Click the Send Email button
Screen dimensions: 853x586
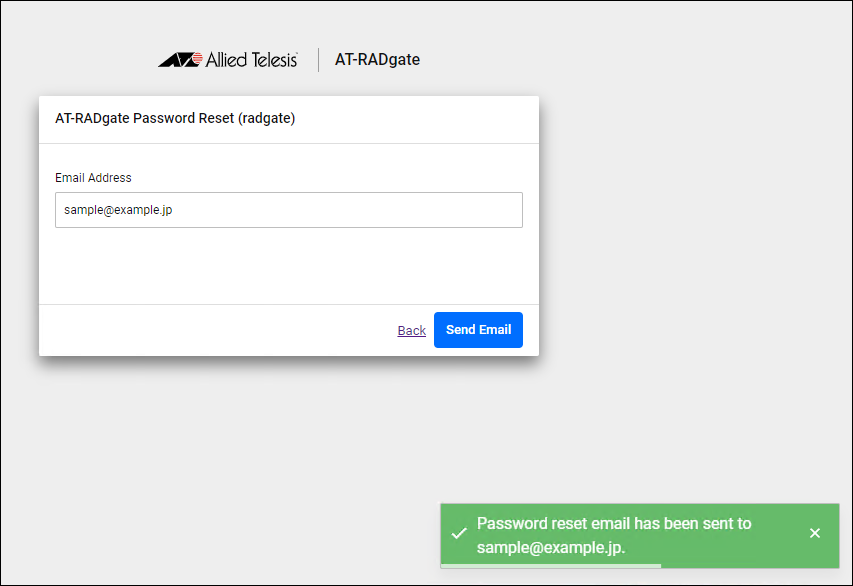(478, 330)
